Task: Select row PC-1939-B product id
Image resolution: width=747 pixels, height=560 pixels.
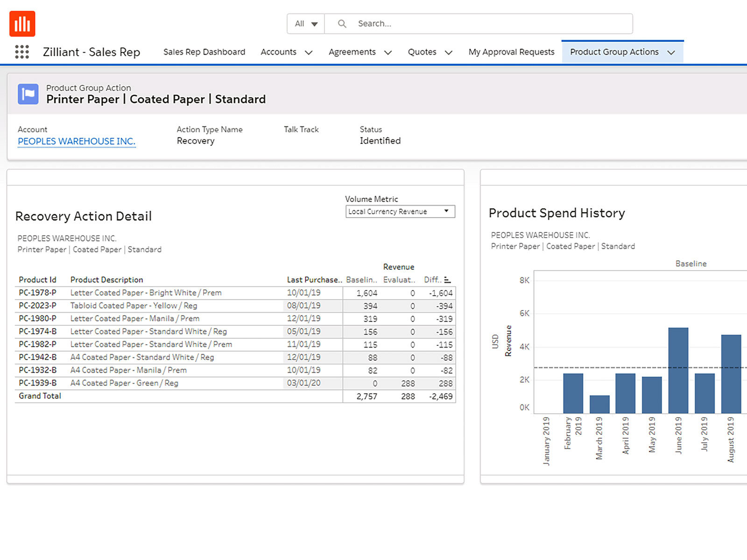Action: pos(37,383)
